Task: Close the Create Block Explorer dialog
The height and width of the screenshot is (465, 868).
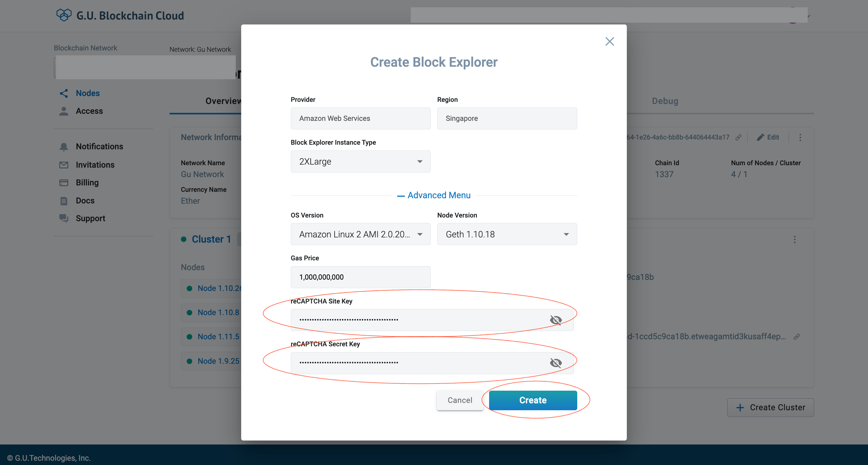Action: (x=610, y=41)
